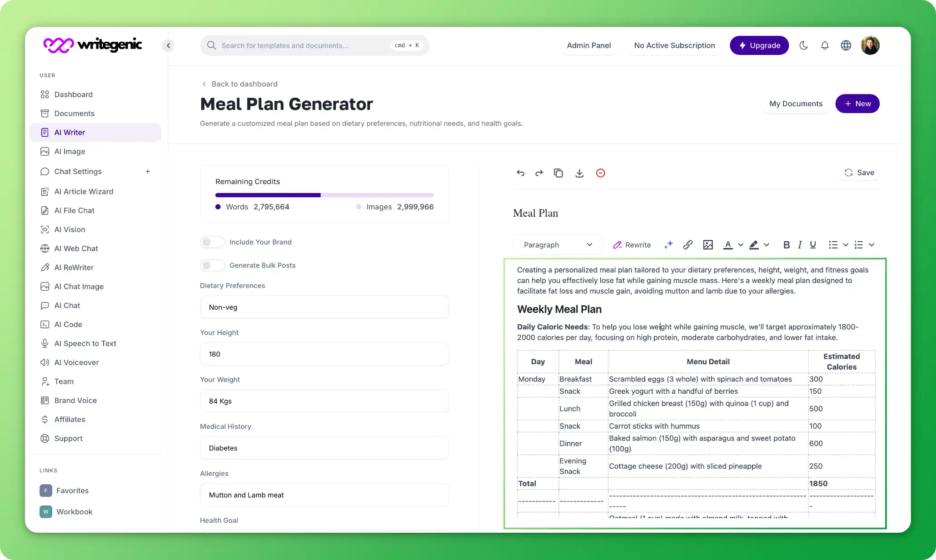
Task: Click the insert link icon
Action: click(x=688, y=245)
